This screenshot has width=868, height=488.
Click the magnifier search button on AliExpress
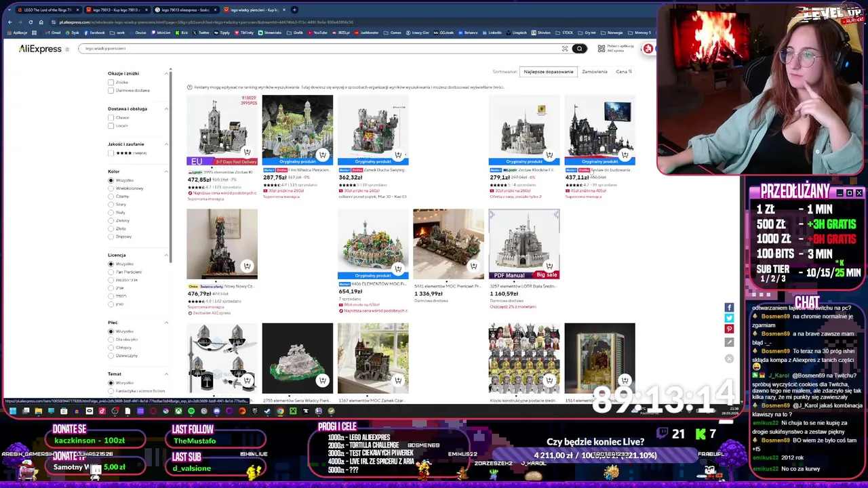(x=579, y=49)
